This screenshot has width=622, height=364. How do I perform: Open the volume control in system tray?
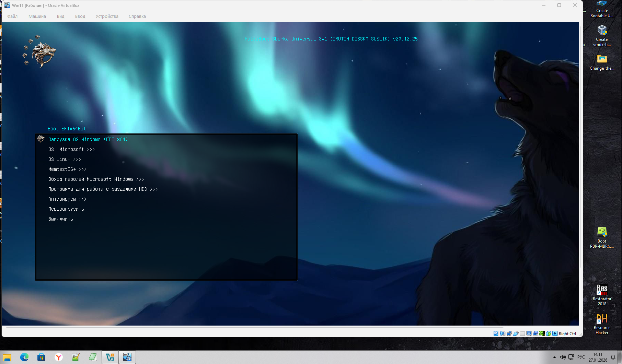pos(563,357)
